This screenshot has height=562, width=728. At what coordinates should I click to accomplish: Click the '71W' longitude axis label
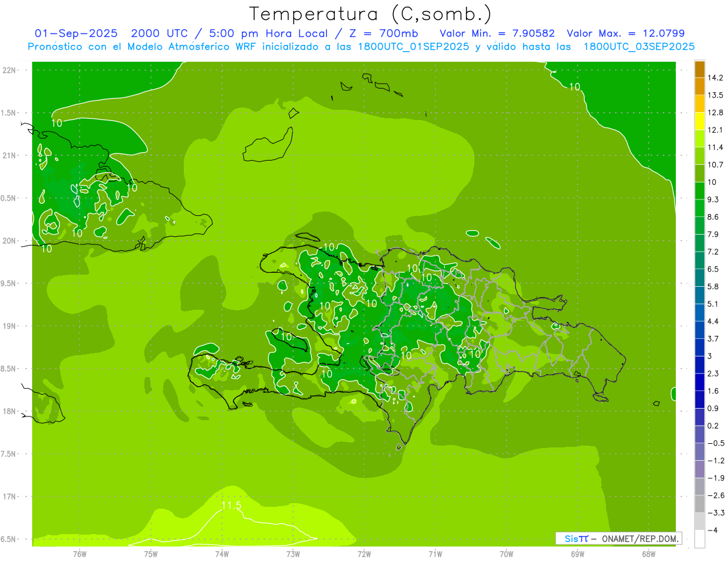435,554
